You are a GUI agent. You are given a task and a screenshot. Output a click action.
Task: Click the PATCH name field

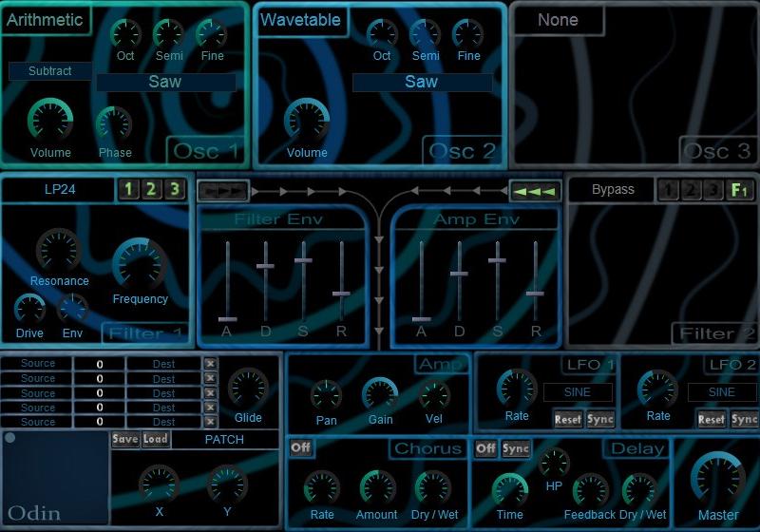[224, 440]
